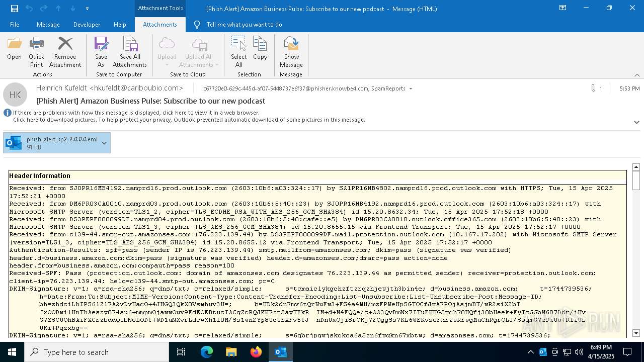
Task: Click the Tell me lightbulb icon
Action: tap(197, 24)
